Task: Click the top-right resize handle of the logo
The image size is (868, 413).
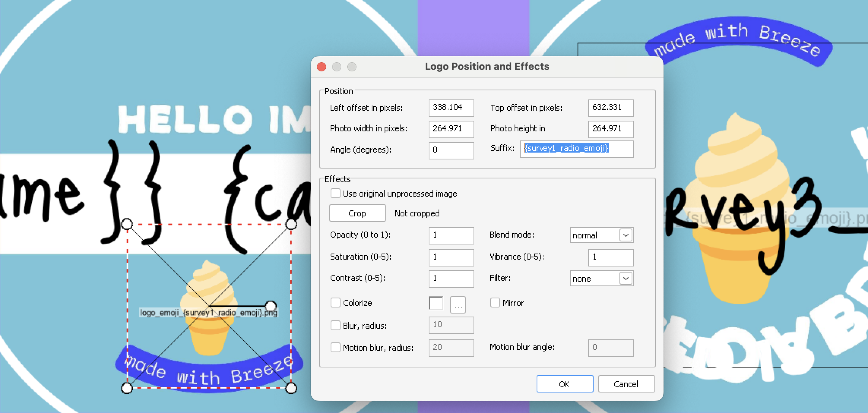Action: (x=291, y=224)
